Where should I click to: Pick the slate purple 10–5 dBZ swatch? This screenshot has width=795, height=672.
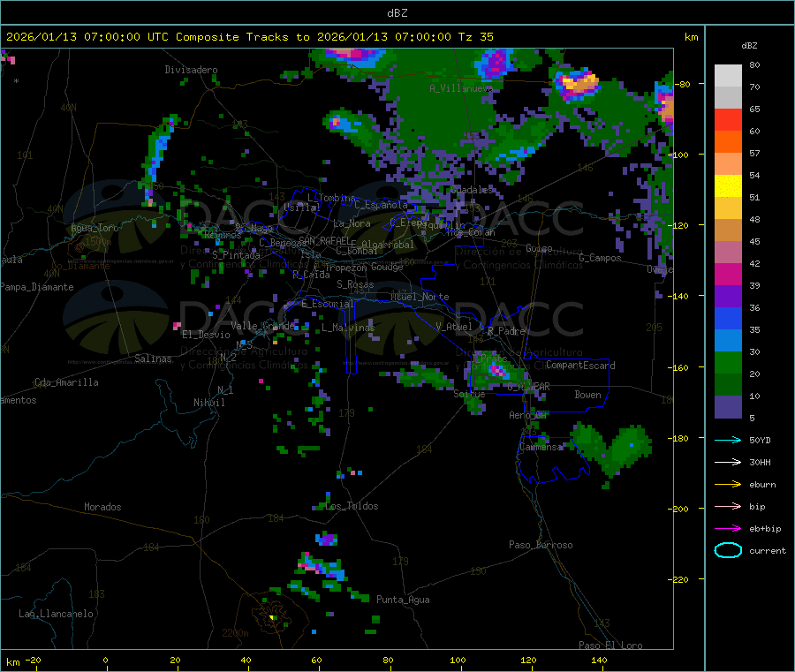[x=728, y=407]
